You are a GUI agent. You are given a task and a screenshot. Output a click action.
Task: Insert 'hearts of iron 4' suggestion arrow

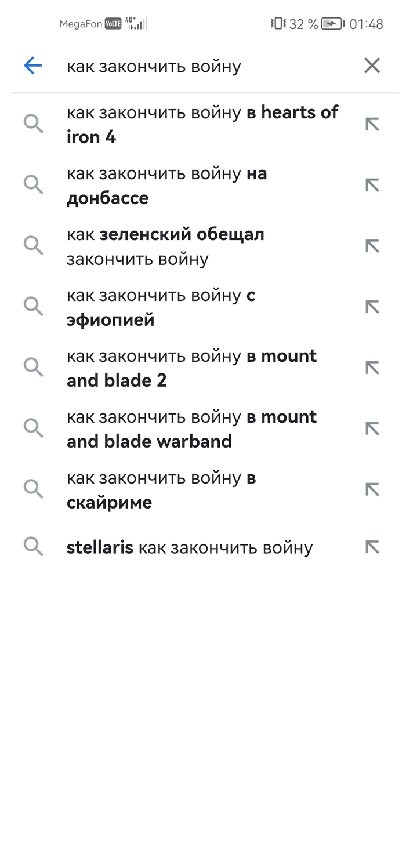372,124
